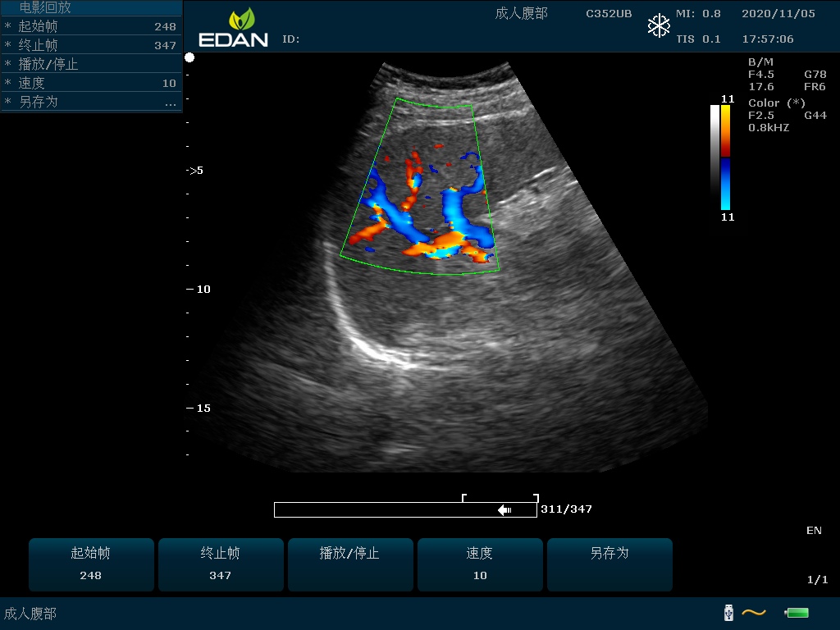
Task: Open 另存为 in the left menu
Action: (x=90, y=102)
